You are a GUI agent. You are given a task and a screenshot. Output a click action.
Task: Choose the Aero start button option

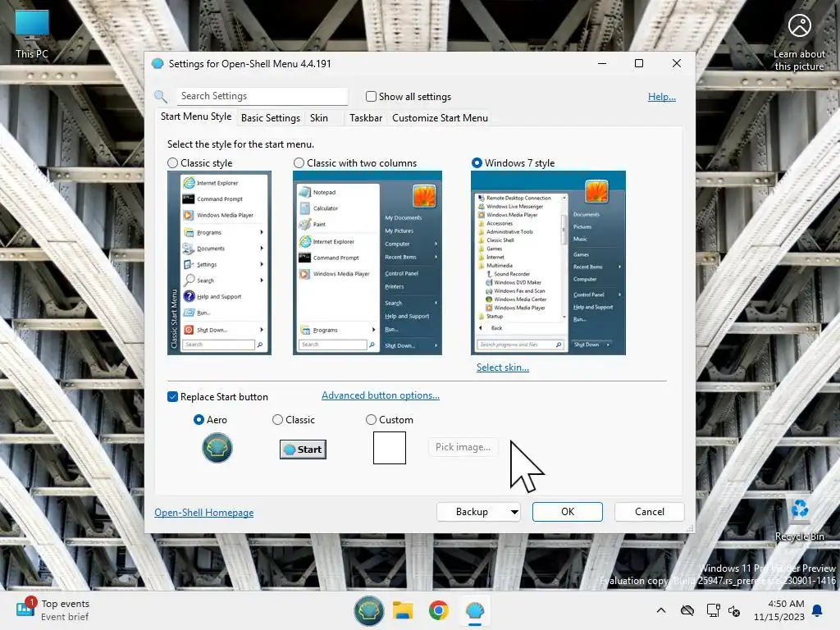(199, 420)
